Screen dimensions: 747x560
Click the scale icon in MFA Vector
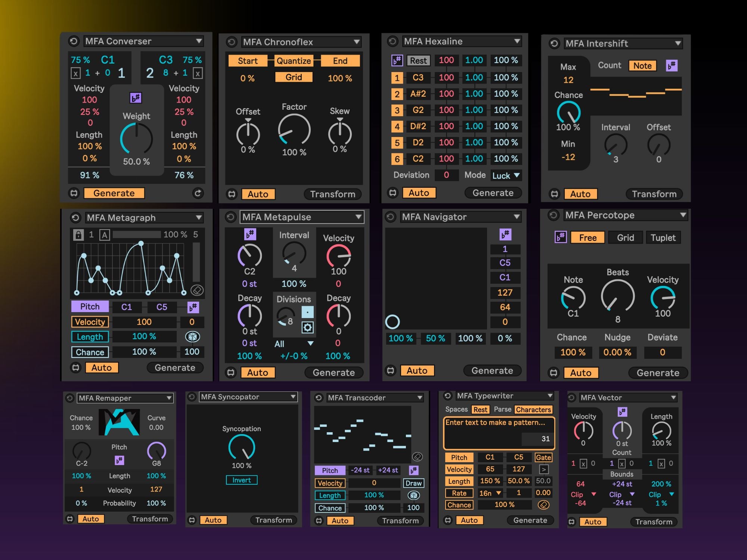[x=622, y=412]
